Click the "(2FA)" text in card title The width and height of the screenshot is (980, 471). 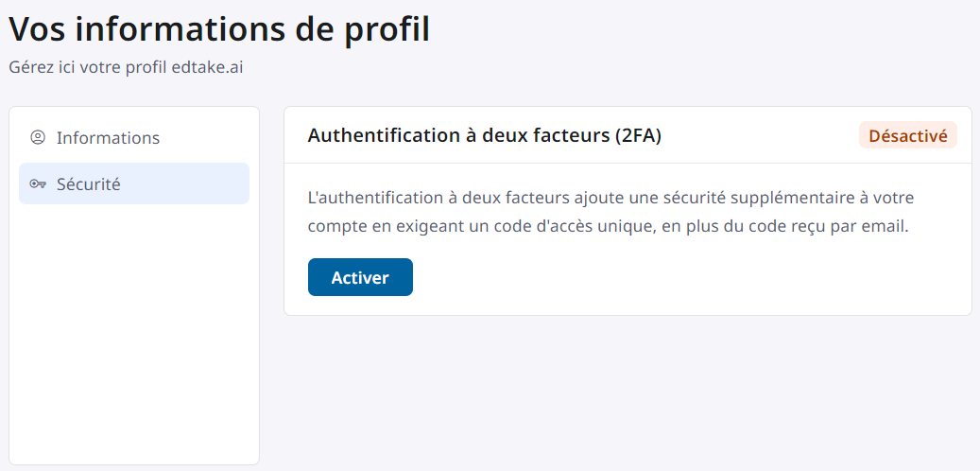coord(637,135)
